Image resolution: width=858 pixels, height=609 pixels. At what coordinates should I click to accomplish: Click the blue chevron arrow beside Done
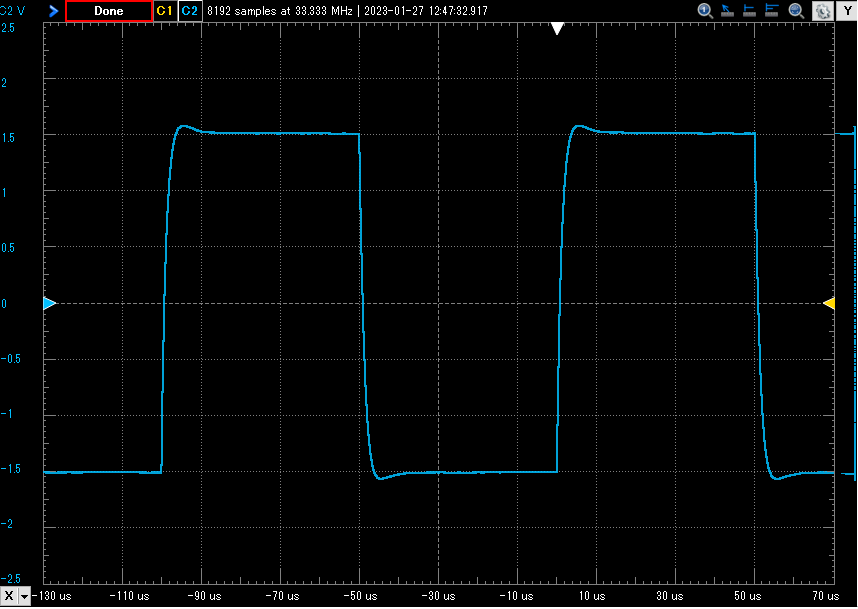click(x=54, y=10)
